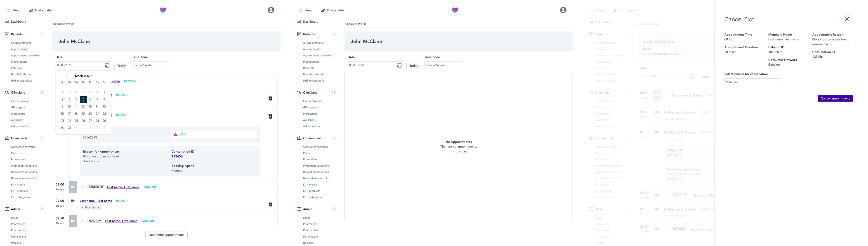Open Upload promo codes in left sidebar
The height and width of the screenshot is (246, 868).
point(24,172)
